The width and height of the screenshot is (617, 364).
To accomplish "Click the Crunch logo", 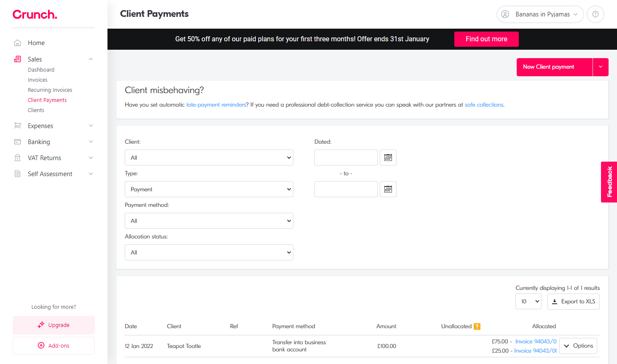I will [35, 14].
